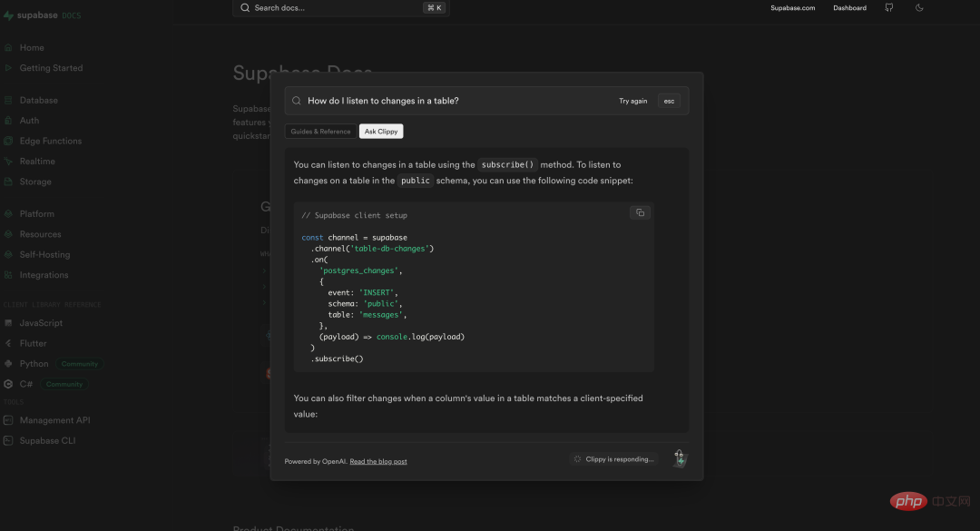Image resolution: width=980 pixels, height=531 pixels.
Task: Switch to Guides & Reference tab
Action: (320, 132)
